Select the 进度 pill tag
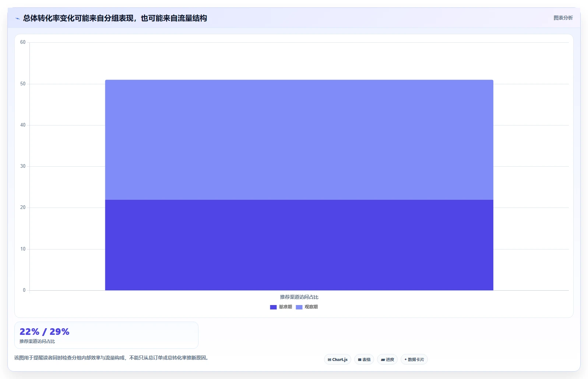The height and width of the screenshot is (379, 588). click(x=387, y=359)
